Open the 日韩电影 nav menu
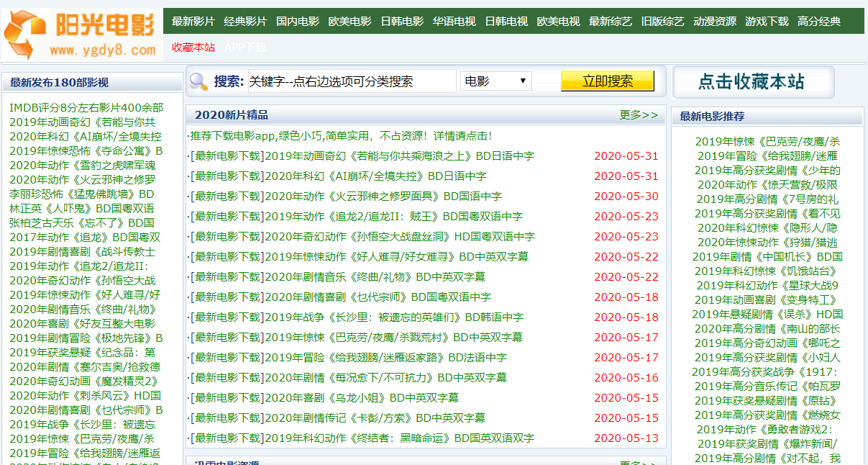 pyautogui.click(x=402, y=21)
